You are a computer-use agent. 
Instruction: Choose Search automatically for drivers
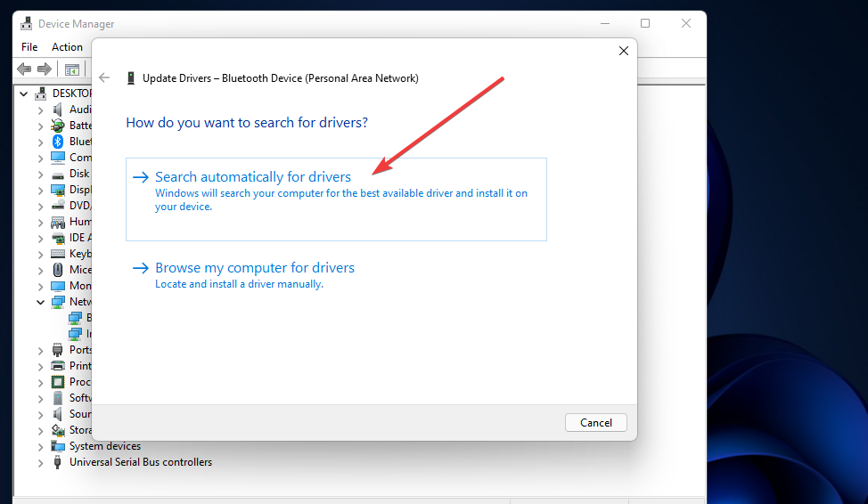coord(336,199)
